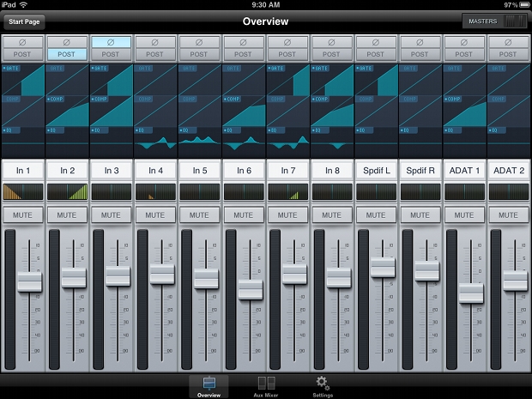Screen dimensions: 532x399
Task: Toggle phase invert on In 8
Action: point(331,42)
